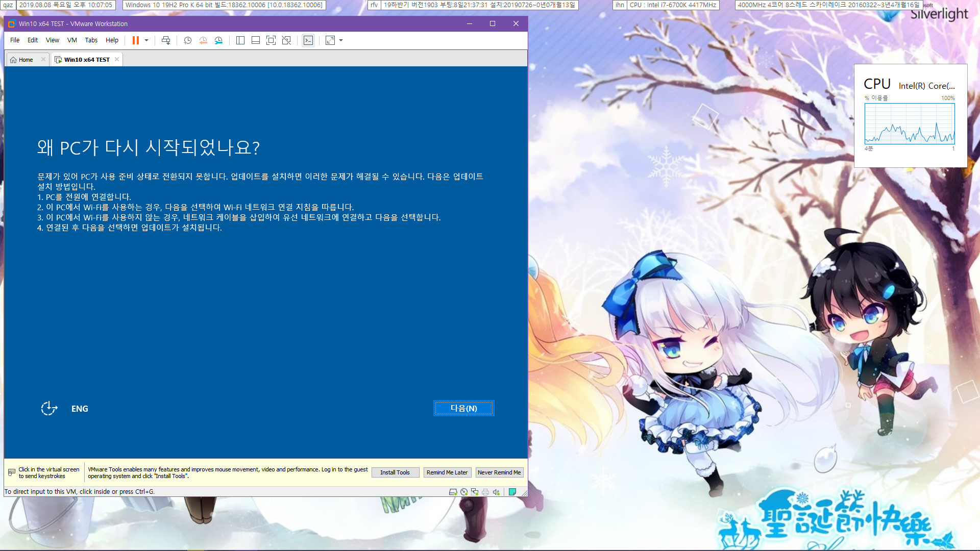Click Never Remind Me button
980x551 pixels.
coord(499,472)
